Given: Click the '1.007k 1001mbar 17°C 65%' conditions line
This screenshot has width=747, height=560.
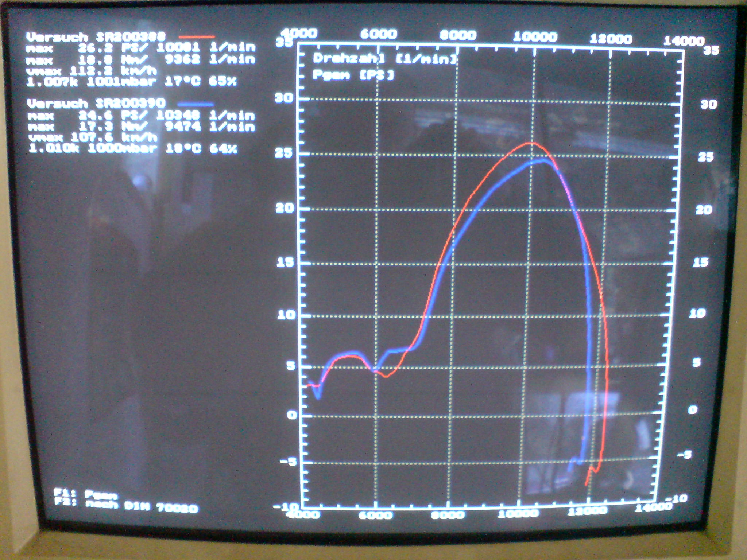Looking at the screenshot, I should click(132, 81).
